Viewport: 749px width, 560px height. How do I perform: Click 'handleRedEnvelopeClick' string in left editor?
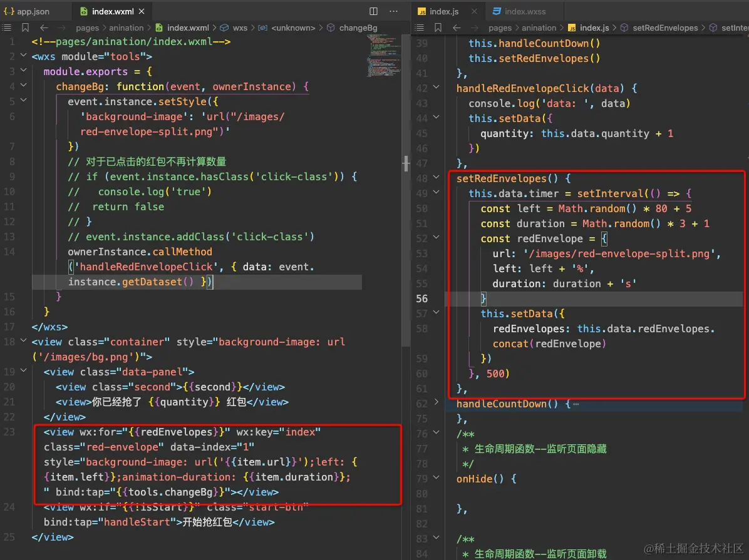pyautogui.click(x=146, y=267)
